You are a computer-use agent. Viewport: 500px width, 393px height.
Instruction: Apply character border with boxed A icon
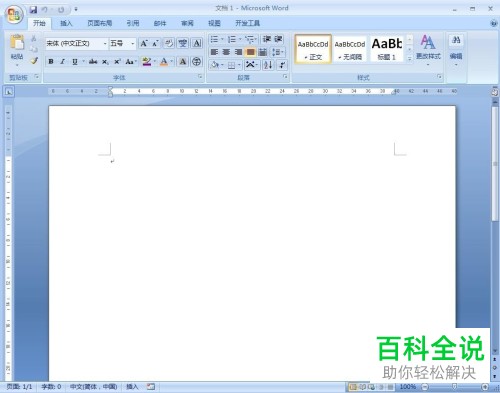tap(197, 43)
